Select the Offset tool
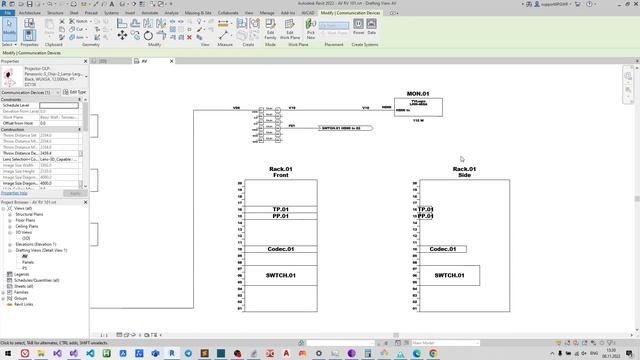Screen dimensions: 640x360 tap(135, 23)
